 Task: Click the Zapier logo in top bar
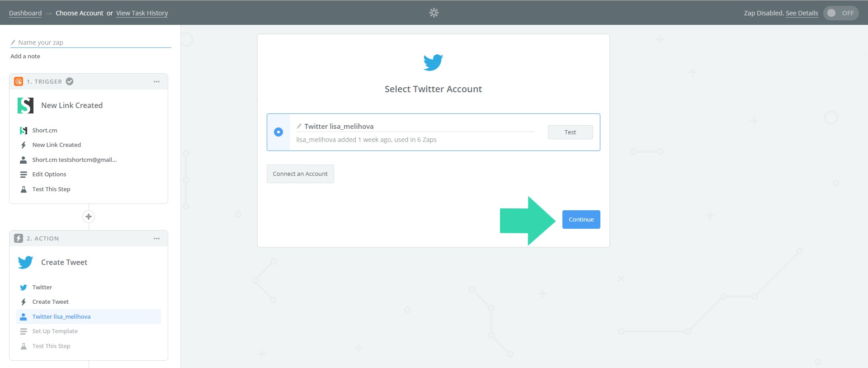tap(434, 13)
